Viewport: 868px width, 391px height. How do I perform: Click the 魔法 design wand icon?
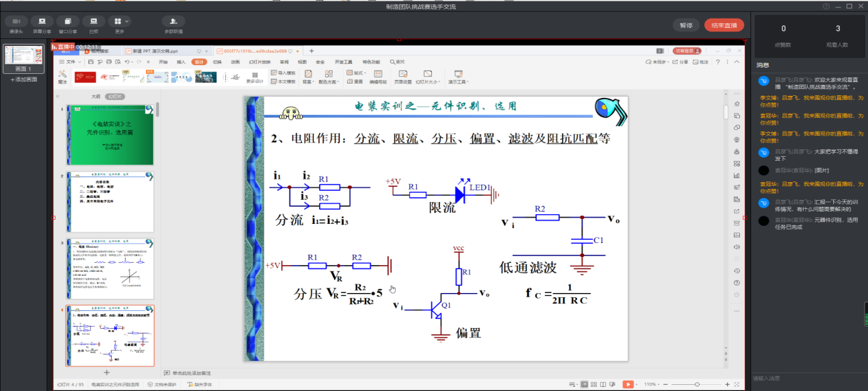[62, 75]
